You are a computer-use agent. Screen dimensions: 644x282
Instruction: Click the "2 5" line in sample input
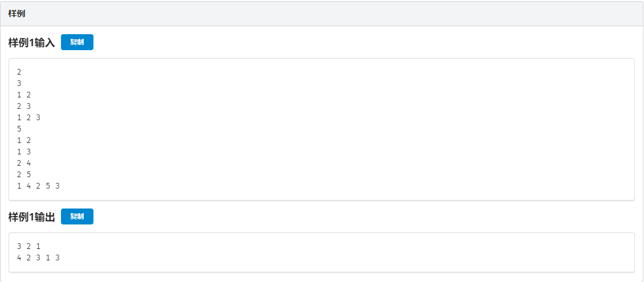pos(24,174)
